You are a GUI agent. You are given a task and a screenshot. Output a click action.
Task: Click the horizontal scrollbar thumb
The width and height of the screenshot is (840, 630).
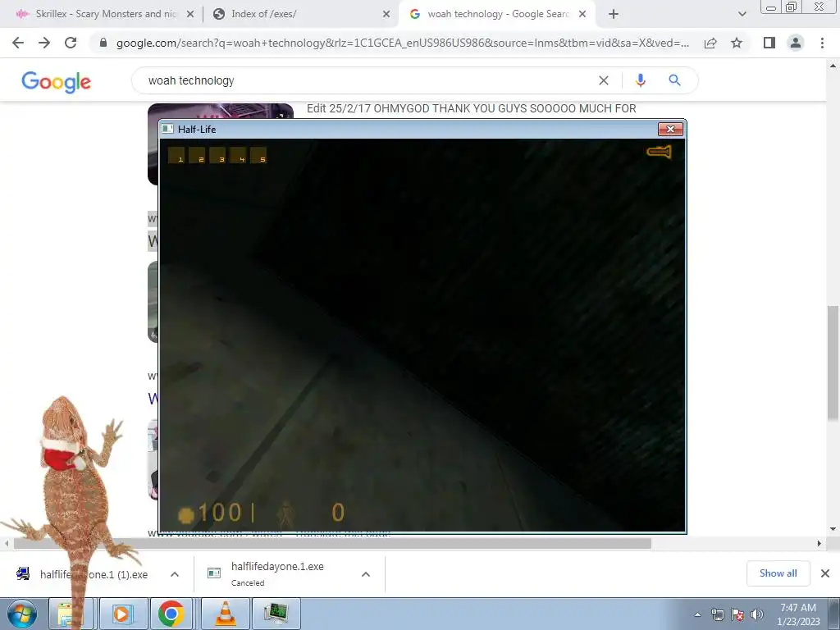click(332, 543)
